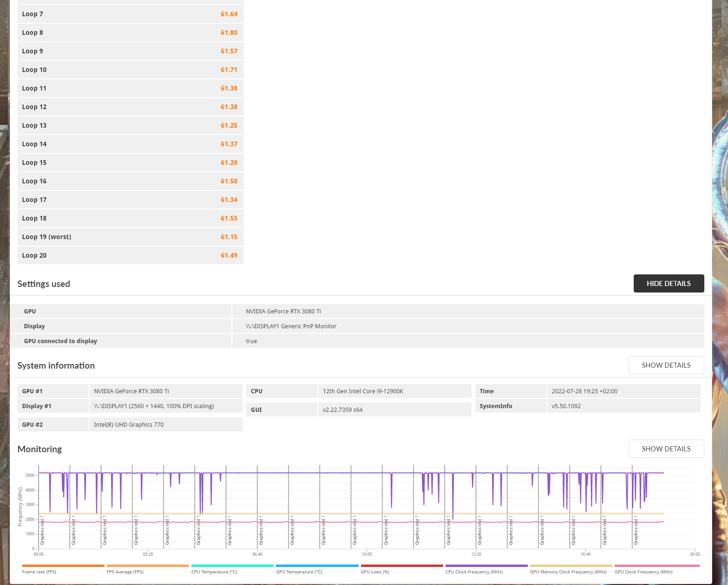Click the 16:40 mark on chart time axis
This screenshot has width=728, height=585.
(585, 554)
